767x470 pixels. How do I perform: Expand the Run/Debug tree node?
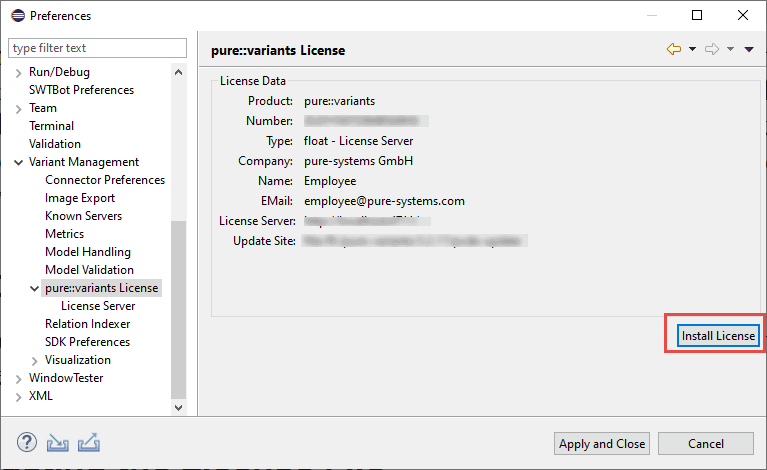(x=18, y=72)
